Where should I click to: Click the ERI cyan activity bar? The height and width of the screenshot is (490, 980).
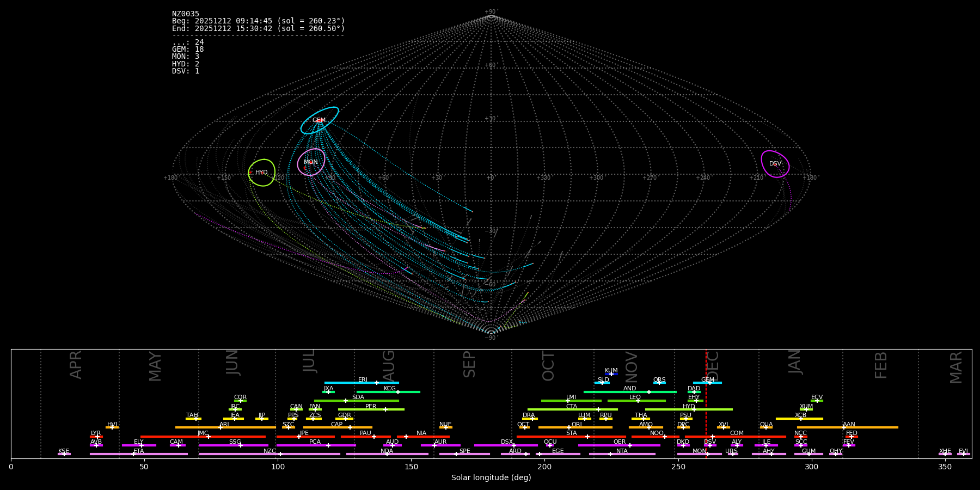click(361, 383)
